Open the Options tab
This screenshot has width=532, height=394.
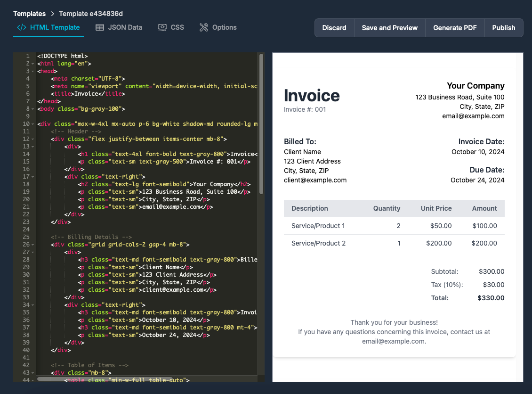[x=224, y=27]
